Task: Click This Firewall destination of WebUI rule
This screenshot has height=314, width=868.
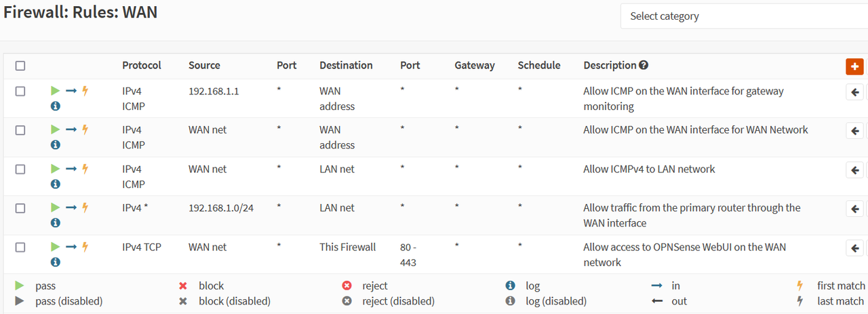Action: pyautogui.click(x=348, y=247)
